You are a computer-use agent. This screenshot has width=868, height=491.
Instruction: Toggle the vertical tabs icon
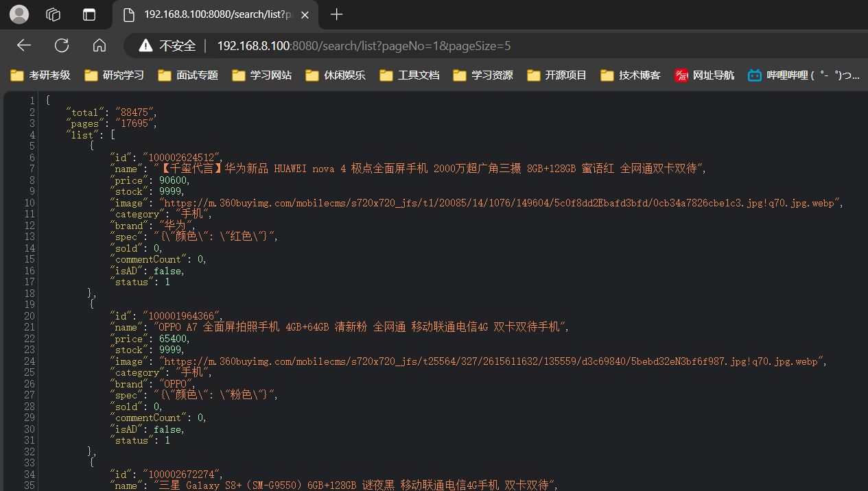click(x=89, y=14)
